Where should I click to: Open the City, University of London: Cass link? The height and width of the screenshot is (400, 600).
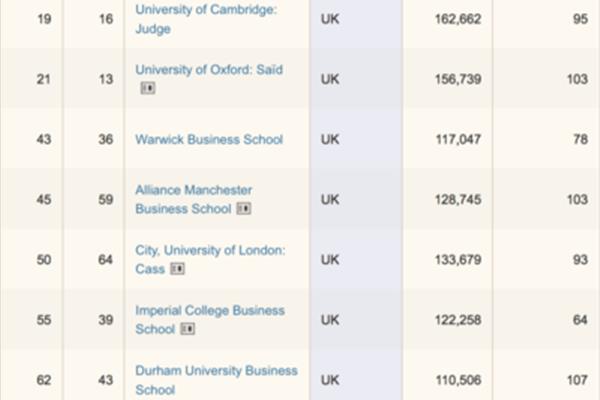(210, 260)
